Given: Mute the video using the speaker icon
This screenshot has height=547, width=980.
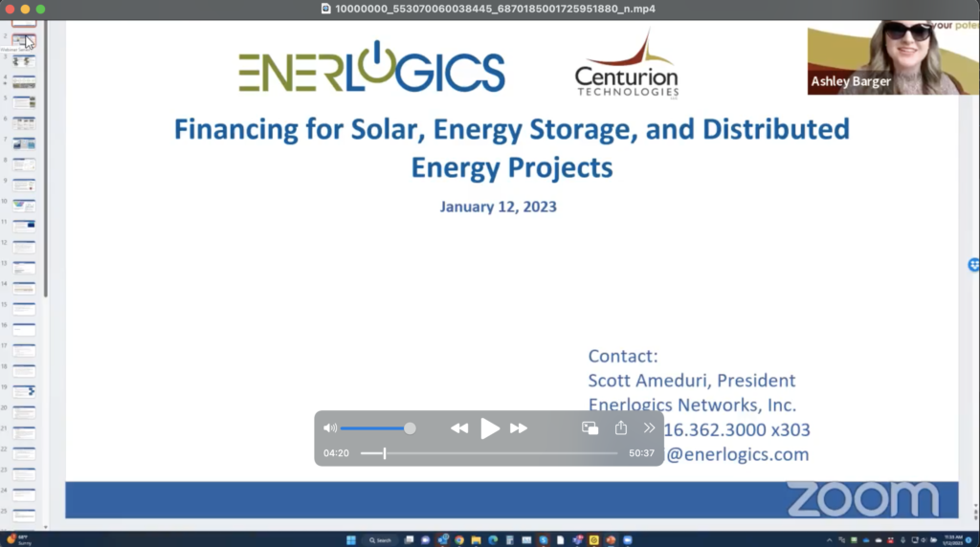Looking at the screenshot, I should 330,428.
